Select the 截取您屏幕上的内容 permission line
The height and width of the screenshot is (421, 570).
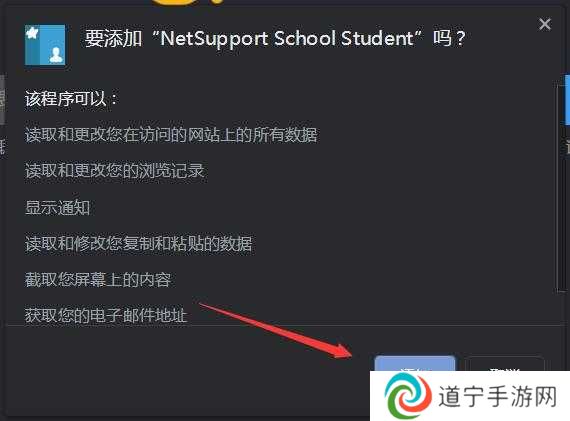pyautogui.click(x=98, y=280)
